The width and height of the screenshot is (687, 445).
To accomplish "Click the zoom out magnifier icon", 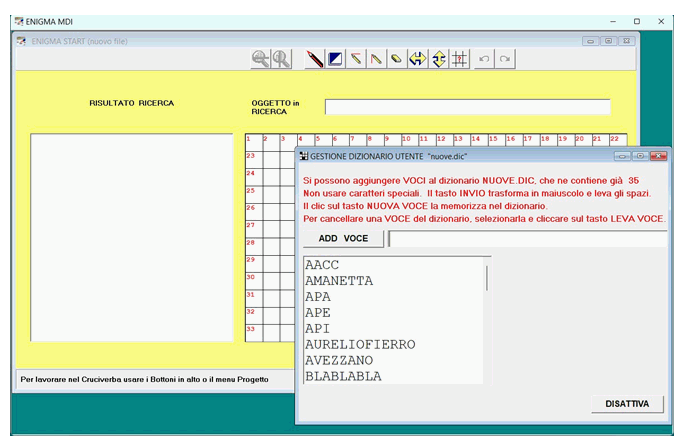I will [260, 60].
